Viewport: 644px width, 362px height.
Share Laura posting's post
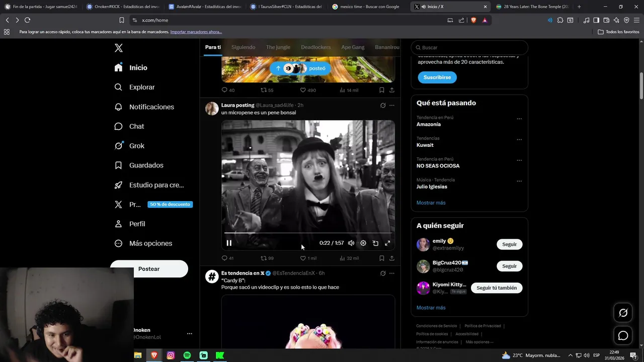[392, 258]
